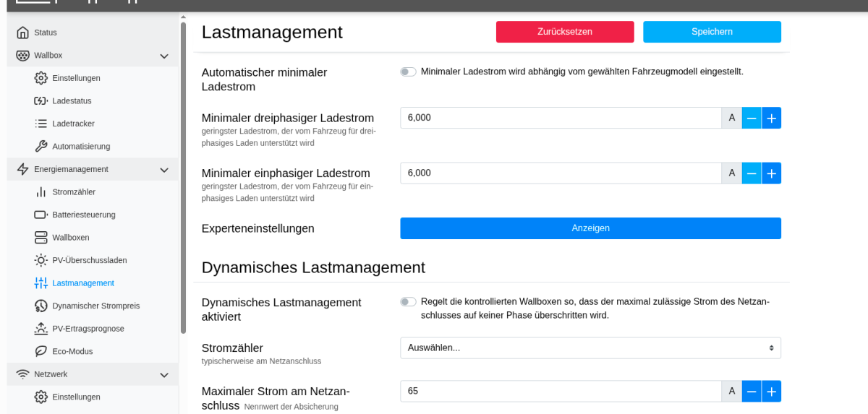Open Ladetracker via its list icon
This screenshot has width=868, height=414.
[41, 124]
